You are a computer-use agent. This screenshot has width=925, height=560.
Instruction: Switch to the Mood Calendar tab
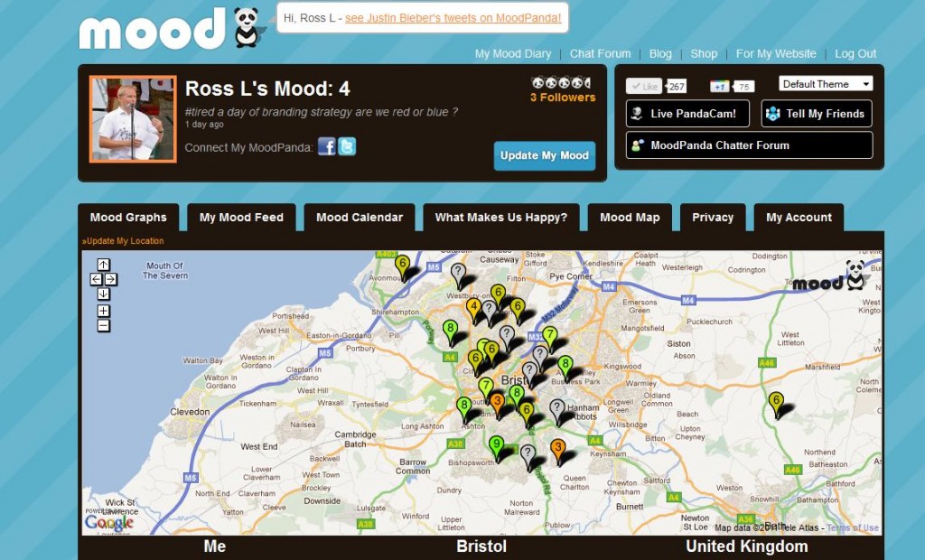click(360, 217)
